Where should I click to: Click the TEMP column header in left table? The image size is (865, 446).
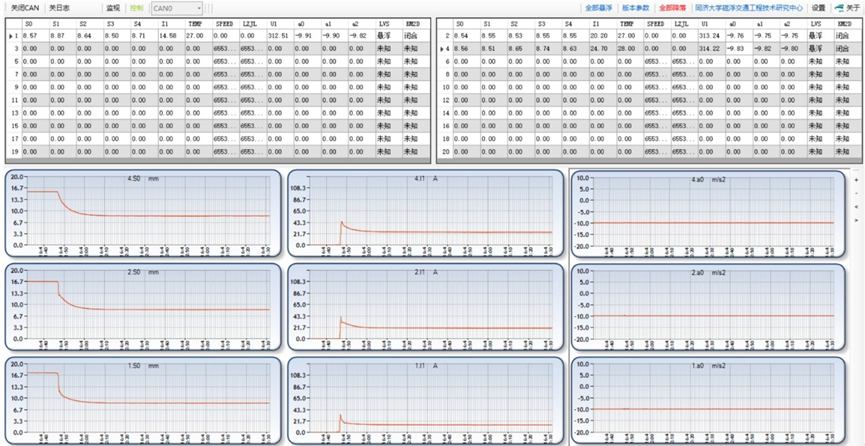[x=199, y=24]
